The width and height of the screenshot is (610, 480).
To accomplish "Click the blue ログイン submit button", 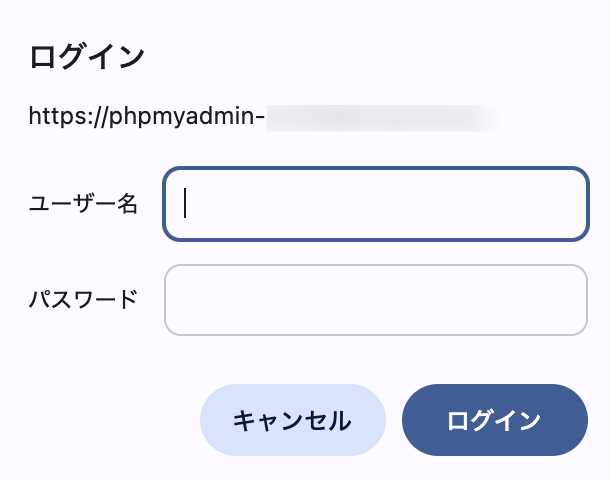I will click(494, 420).
